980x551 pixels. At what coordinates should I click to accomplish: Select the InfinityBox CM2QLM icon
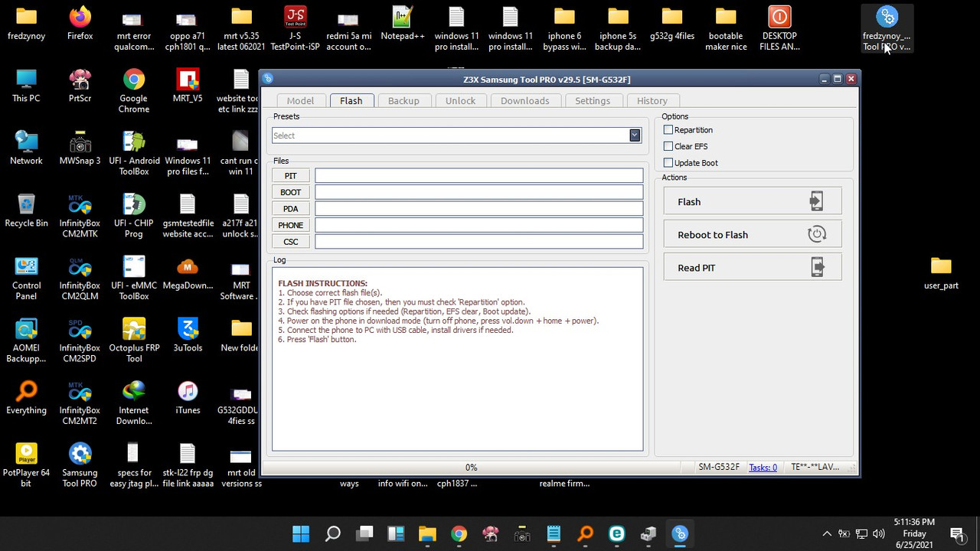[80, 279]
